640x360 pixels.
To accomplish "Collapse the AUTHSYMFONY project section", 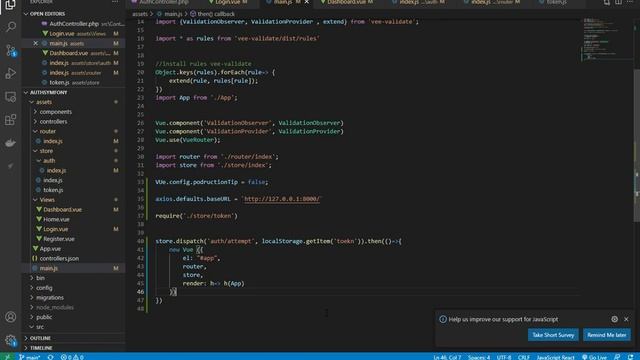I will [x=26, y=93].
